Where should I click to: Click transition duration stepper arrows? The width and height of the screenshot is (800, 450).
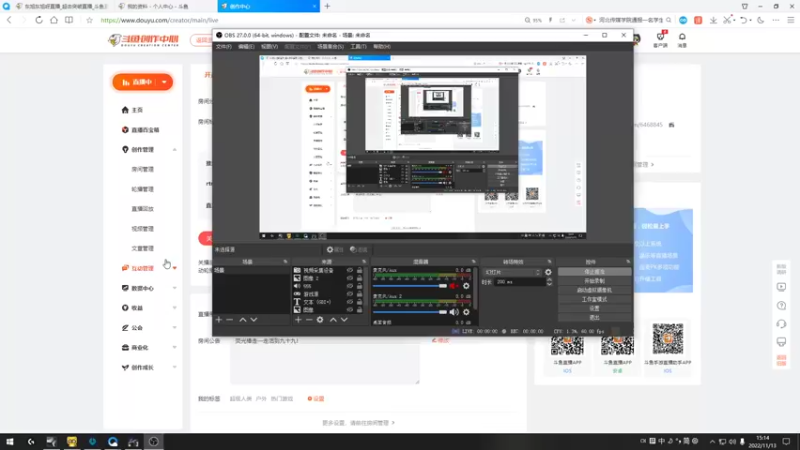pos(549,282)
